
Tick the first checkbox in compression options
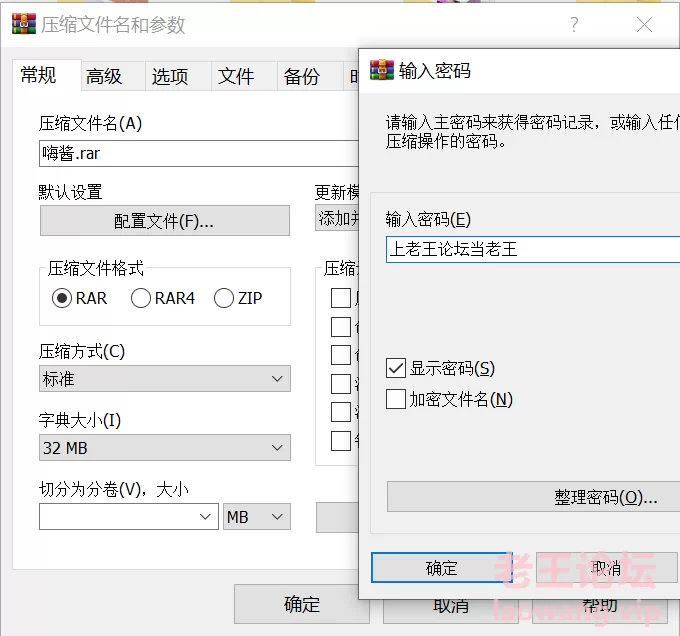[x=341, y=298]
